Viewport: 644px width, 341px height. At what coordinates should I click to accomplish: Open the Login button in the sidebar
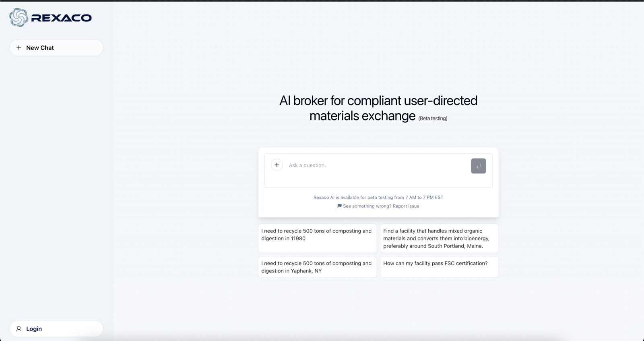[56, 329]
